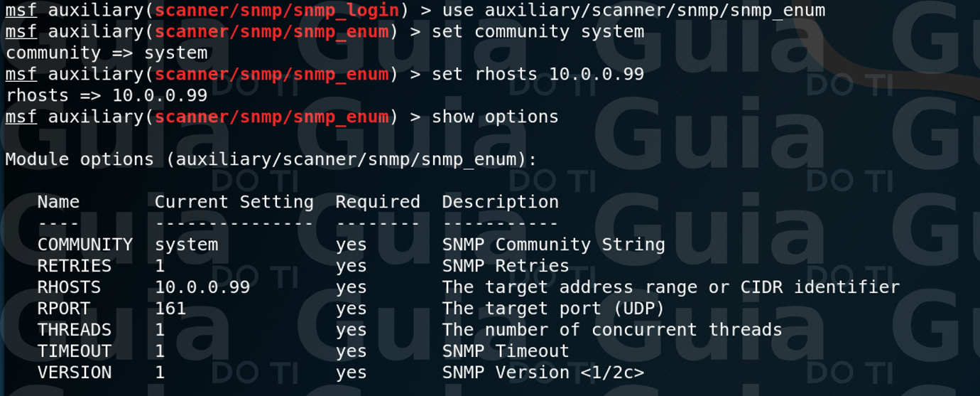Click the THREADS option name

click(x=75, y=331)
